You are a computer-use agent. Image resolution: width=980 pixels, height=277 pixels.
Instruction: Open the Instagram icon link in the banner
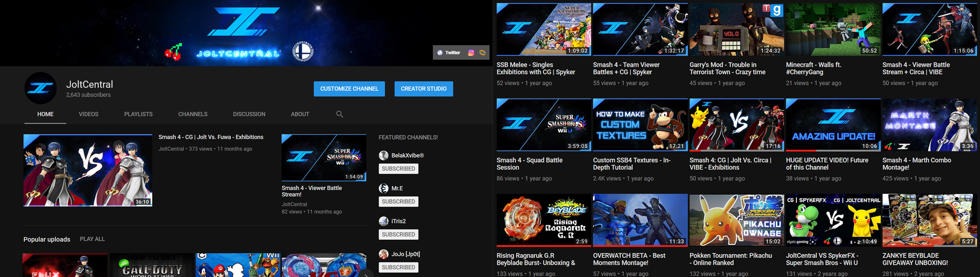[471, 53]
